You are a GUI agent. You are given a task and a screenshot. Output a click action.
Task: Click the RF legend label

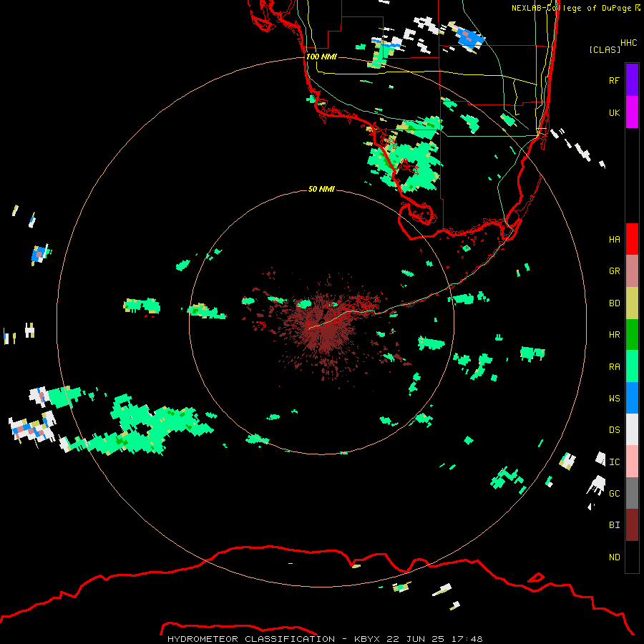[614, 80]
